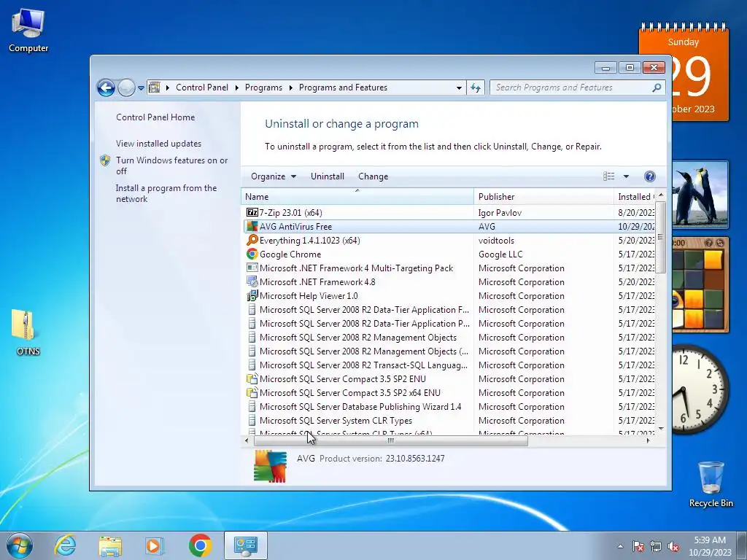The height and width of the screenshot is (560, 747).
Task: Click the large AVG logo in details pane
Action: (x=270, y=466)
